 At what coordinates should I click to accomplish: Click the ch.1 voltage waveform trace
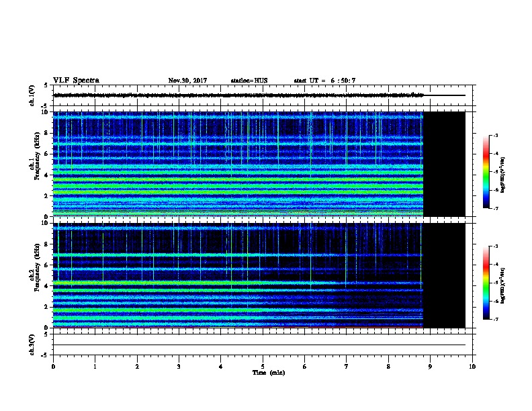[238, 95]
